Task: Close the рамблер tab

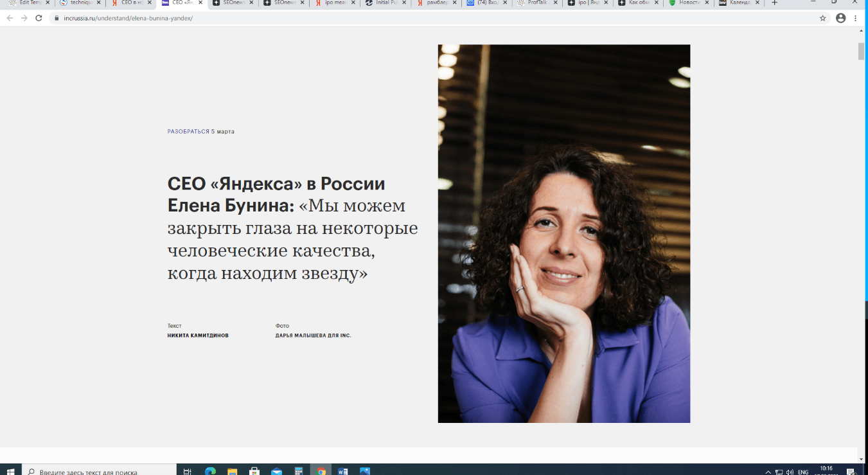Action: tap(454, 3)
